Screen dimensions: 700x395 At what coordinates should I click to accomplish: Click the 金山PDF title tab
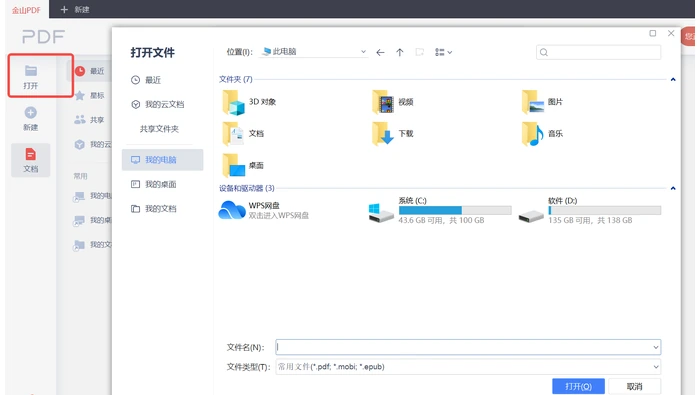(26, 10)
